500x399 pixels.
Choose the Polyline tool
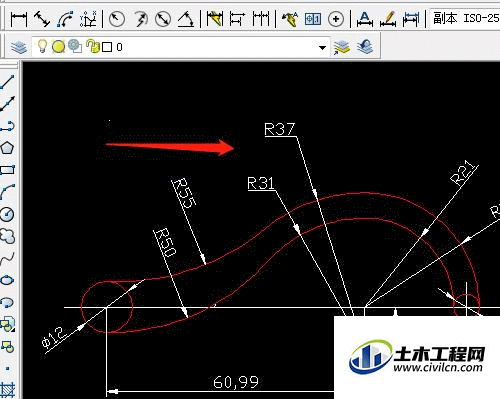7,126
